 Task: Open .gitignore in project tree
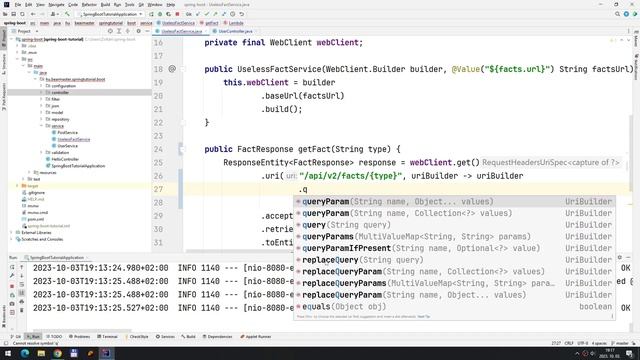36,192
